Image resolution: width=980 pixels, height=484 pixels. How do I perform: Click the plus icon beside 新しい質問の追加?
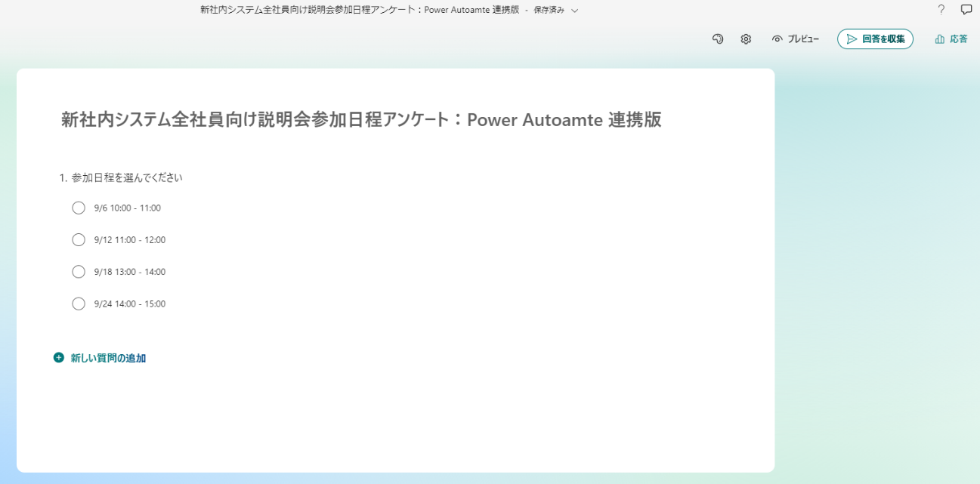59,358
